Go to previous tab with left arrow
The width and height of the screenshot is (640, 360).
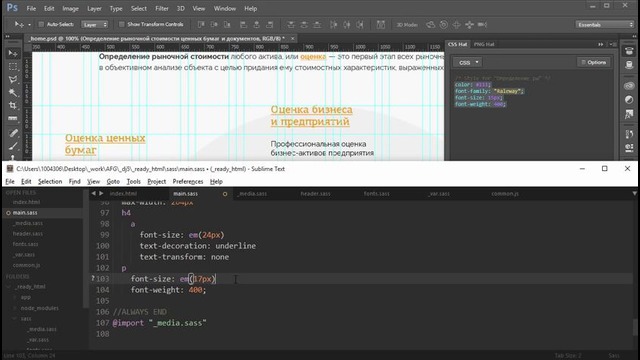tap(93, 193)
